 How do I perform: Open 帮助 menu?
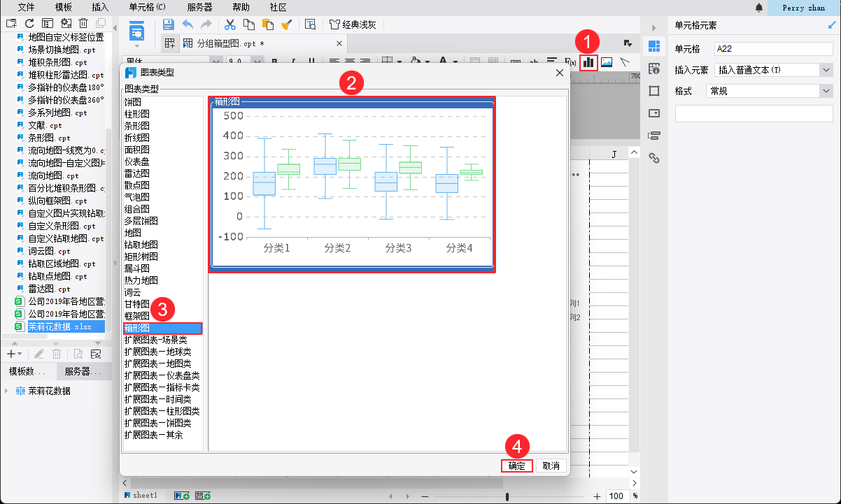tap(241, 7)
